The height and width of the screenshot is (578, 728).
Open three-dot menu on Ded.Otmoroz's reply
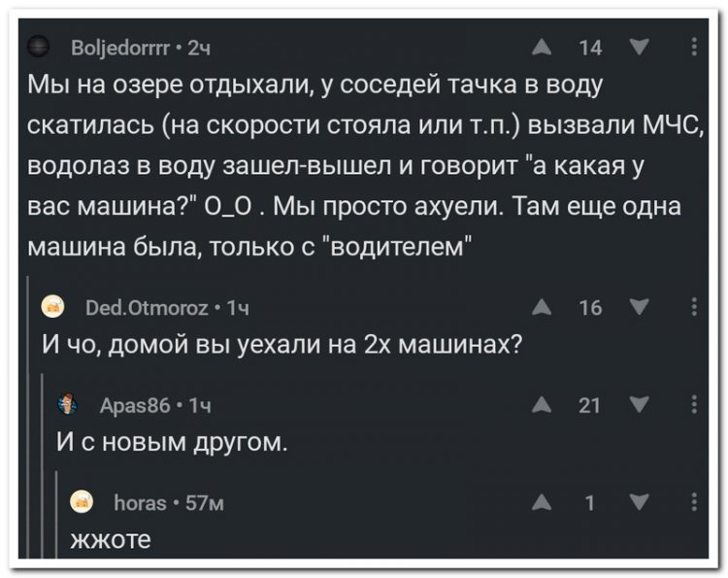tap(694, 307)
